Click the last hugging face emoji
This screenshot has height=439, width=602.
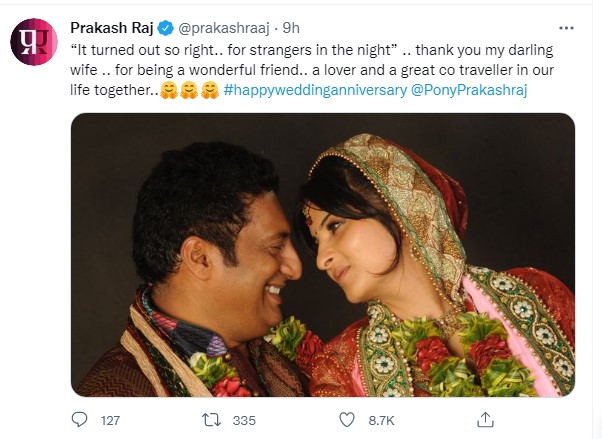(x=208, y=91)
